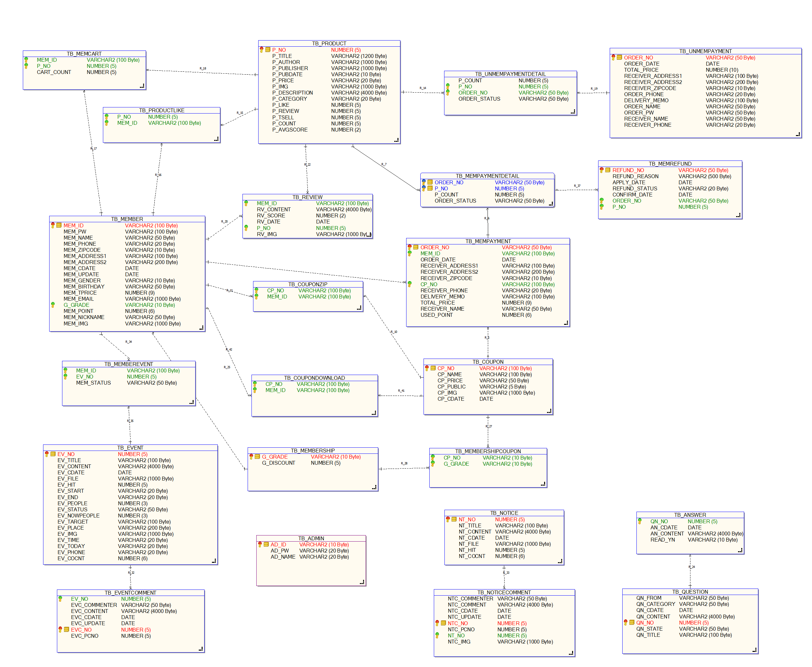Viewport: 812px width, 667px height.
Task: Select the TB_MEMPAYMENT table title
Action: (488, 241)
